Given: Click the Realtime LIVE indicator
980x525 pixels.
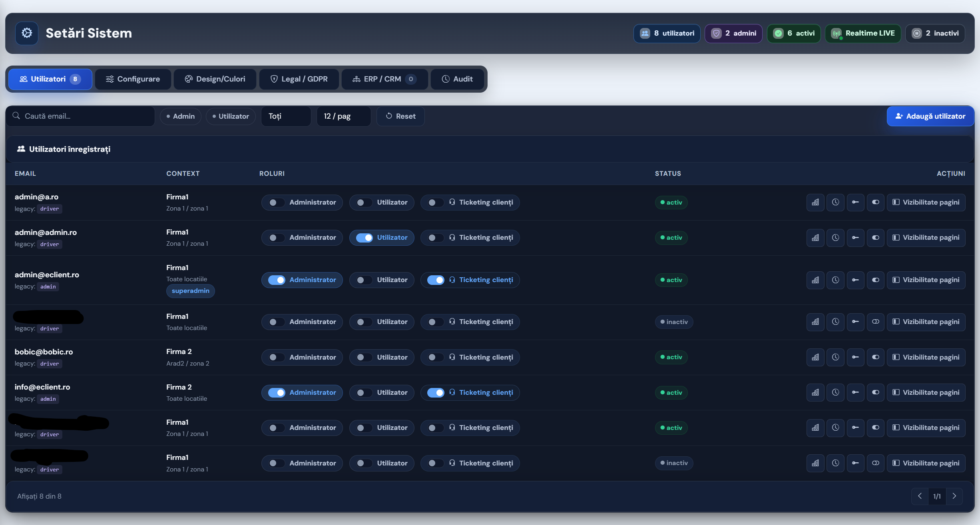Looking at the screenshot, I should click(x=863, y=33).
